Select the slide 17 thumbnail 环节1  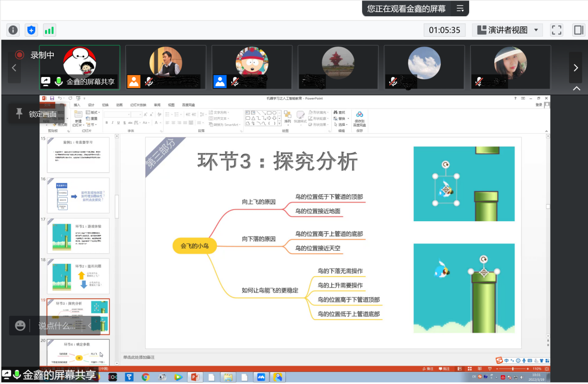(x=78, y=236)
